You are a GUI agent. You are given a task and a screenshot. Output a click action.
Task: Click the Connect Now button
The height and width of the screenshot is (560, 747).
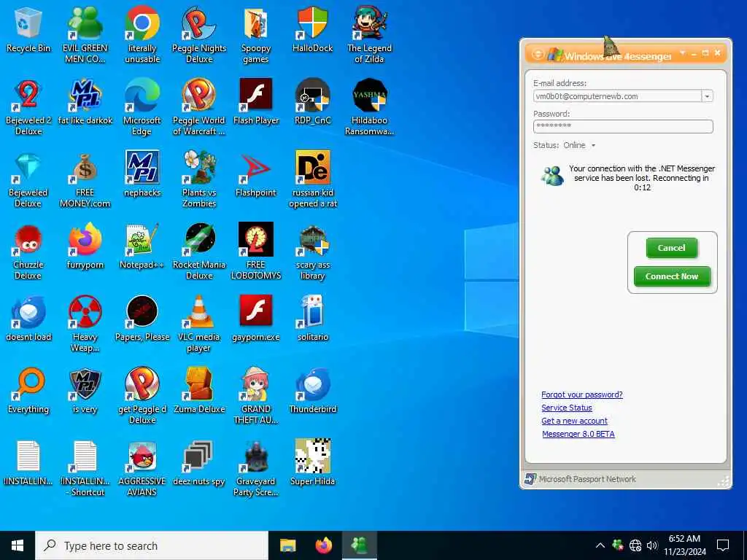[672, 276]
